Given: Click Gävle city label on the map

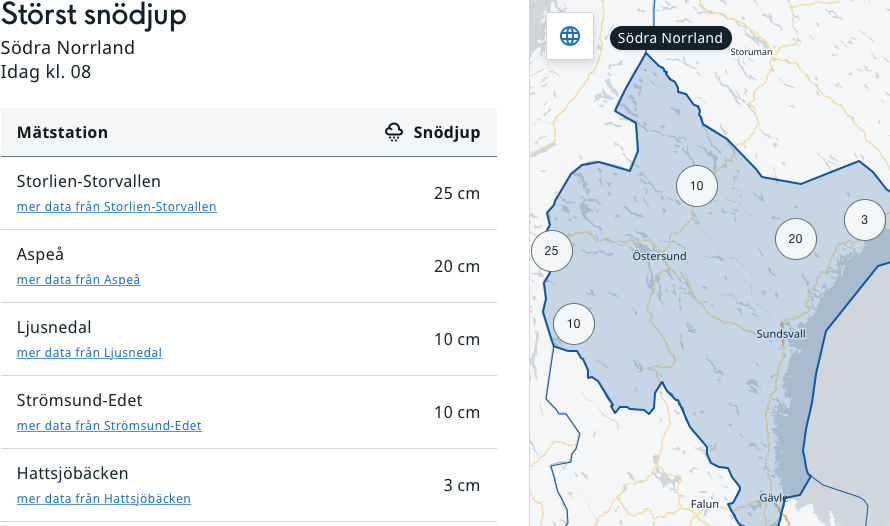Looking at the screenshot, I should pos(773,498).
